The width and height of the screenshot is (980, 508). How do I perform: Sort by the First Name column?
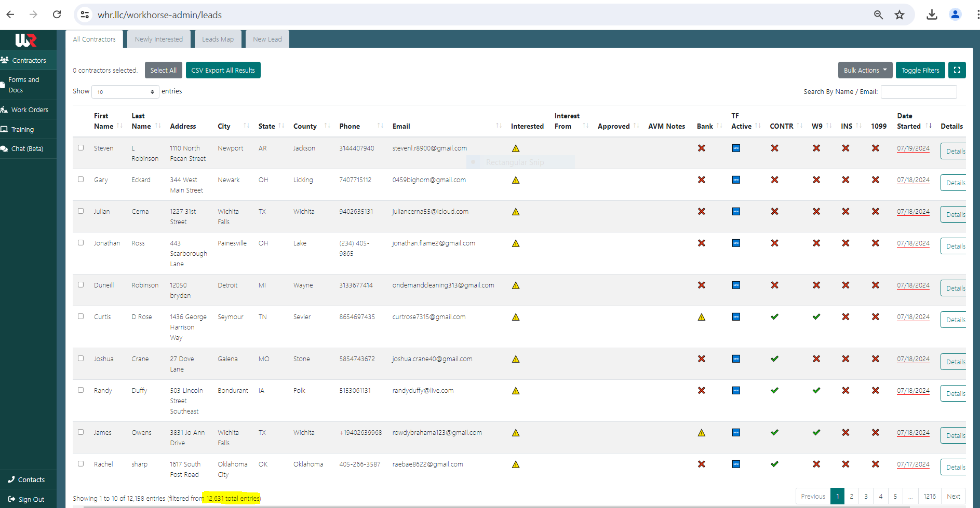pyautogui.click(x=108, y=121)
